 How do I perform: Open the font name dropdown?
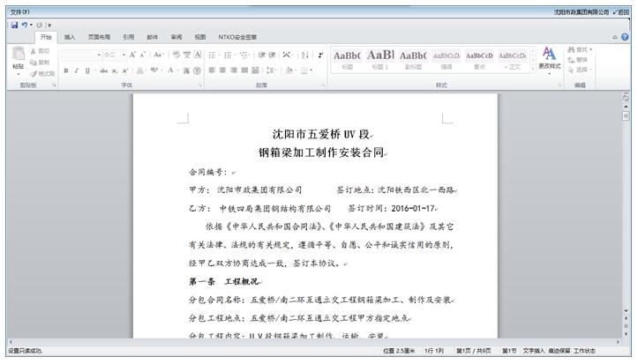99,55
